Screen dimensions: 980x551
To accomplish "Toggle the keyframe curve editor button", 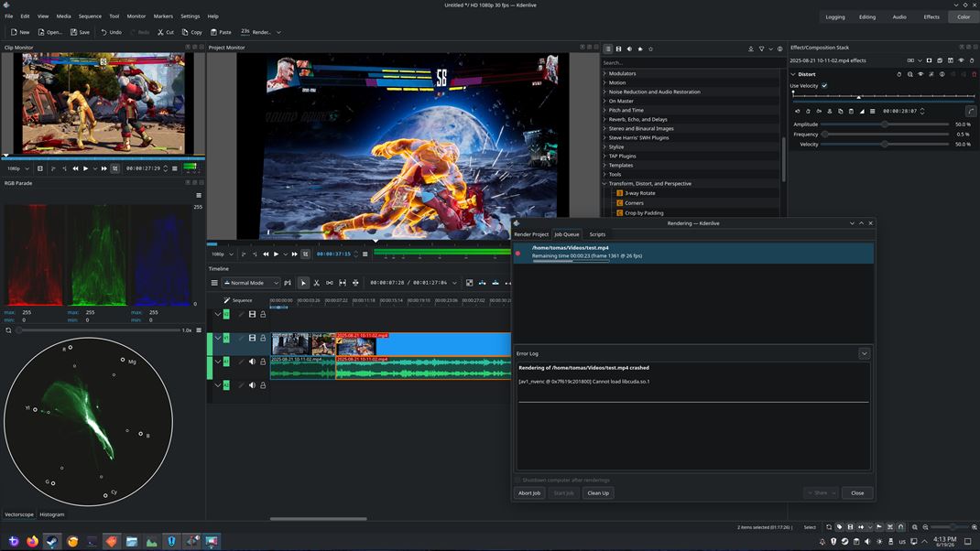I will pyautogui.click(x=970, y=111).
